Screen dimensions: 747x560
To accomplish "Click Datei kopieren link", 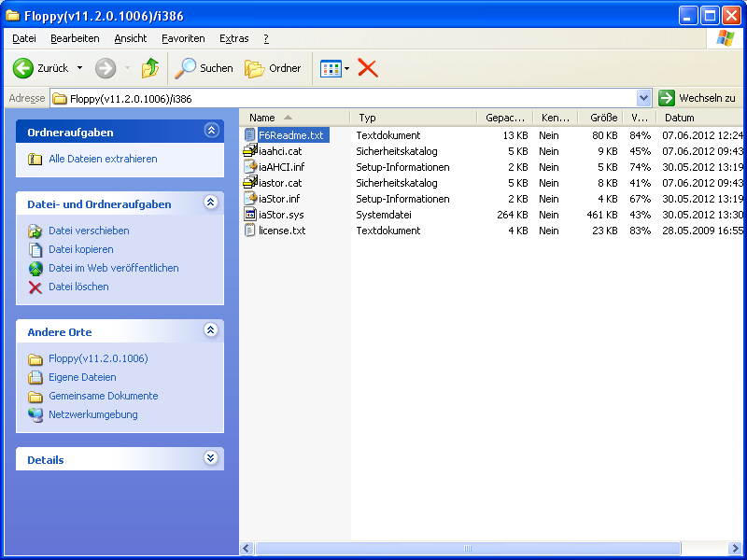I will click(x=81, y=249).
